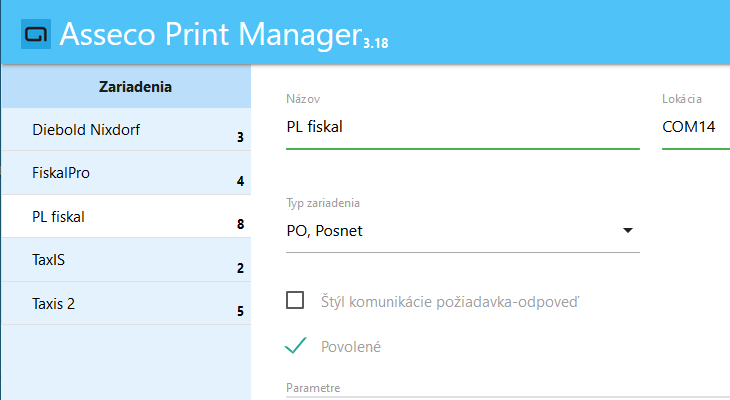The width and height of the screenshot is (730, 400).
Task: Click number badge 3 beside Diebold Nixdorf
Action: [240, 137]
